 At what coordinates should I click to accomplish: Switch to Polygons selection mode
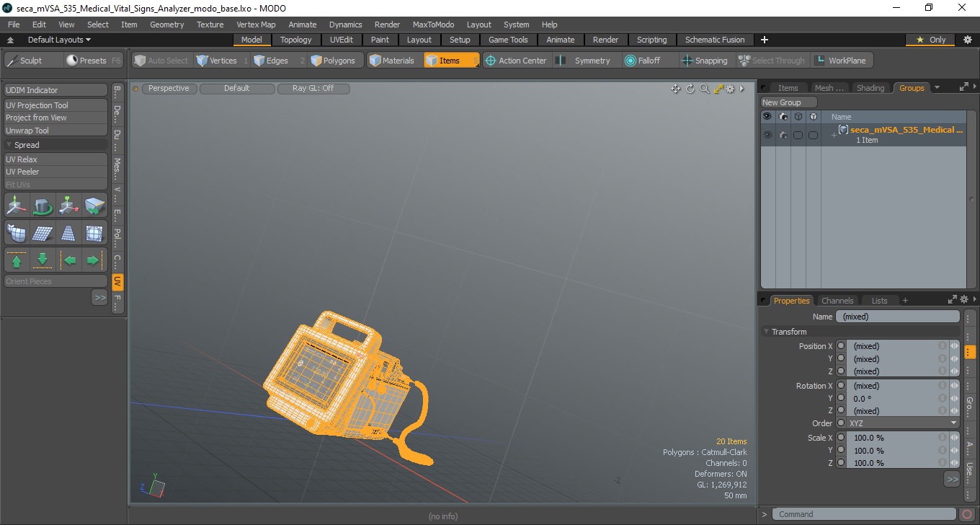coord(337,61)
